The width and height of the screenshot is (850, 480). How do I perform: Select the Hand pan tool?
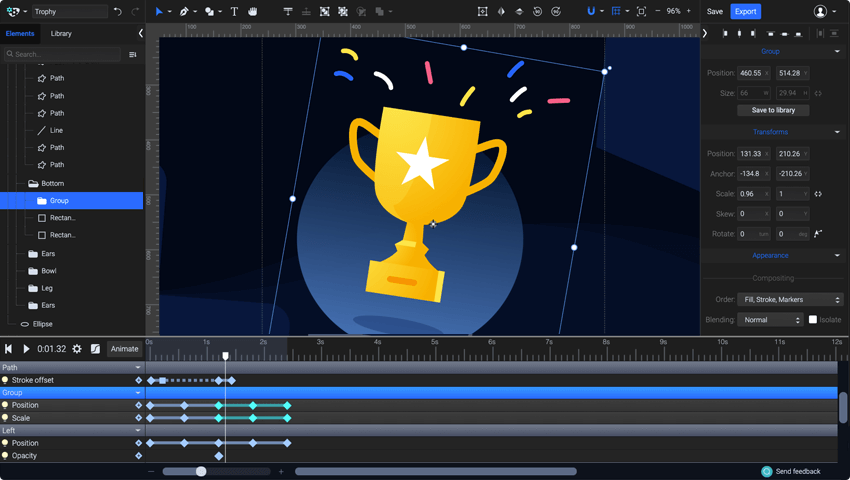pos(253,11)
